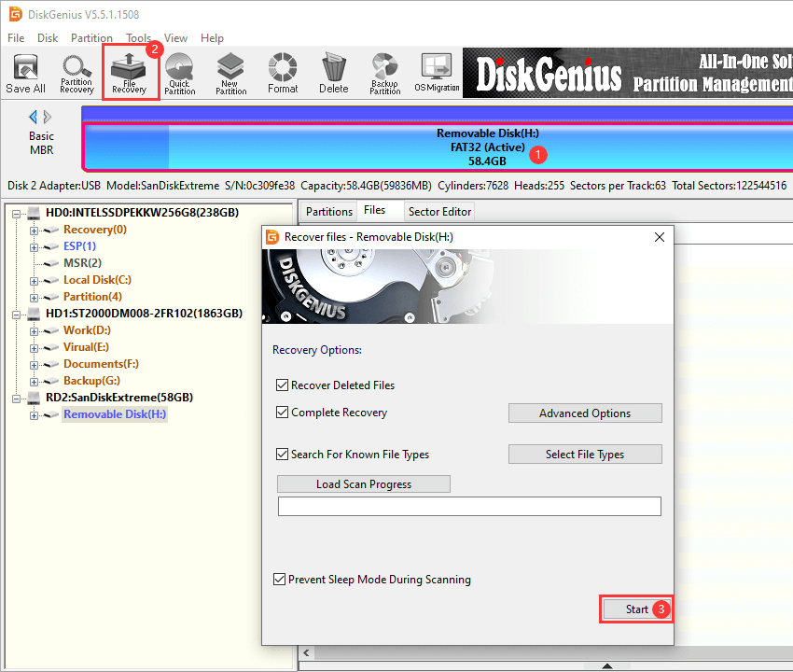The height and width of the screenshot is (672, 793).
Task: Collapse the RD2 SanDiskExtreme disk node
Action: 16,399
